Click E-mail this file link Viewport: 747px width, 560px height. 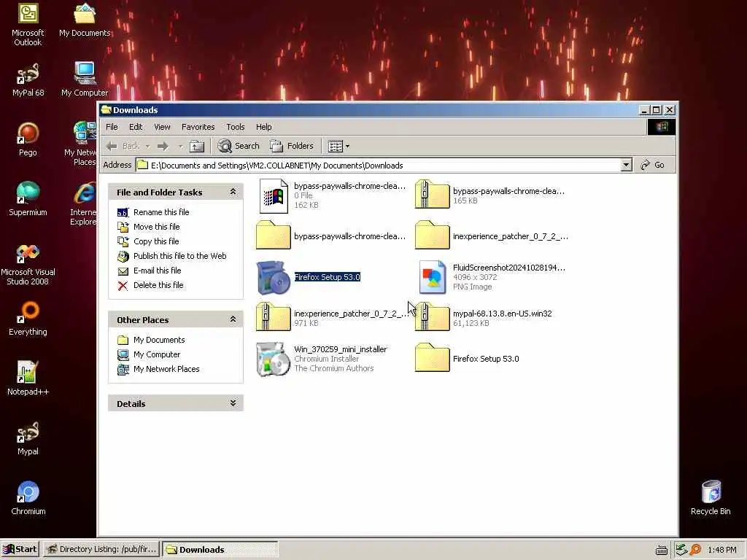pos(158,271)
